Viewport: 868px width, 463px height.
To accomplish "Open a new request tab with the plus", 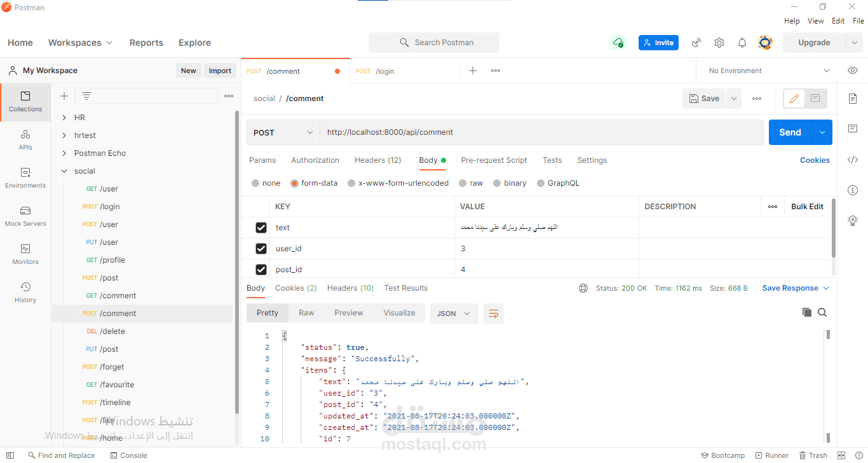I will pyautogui.click(x=473, y=71).
